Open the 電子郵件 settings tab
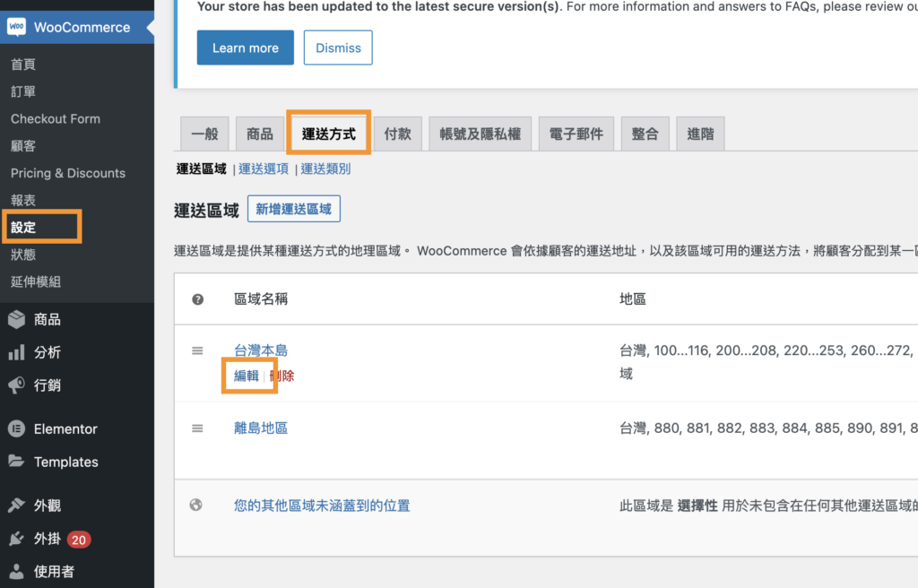 [x=576, y=133]
